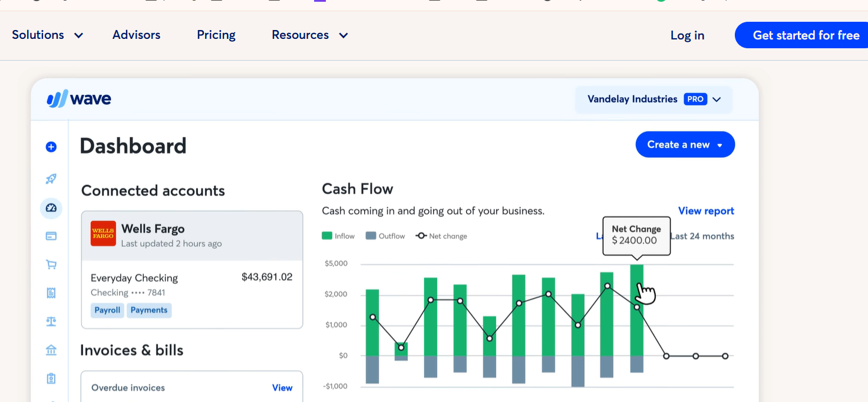Open the rocket launchpad sidebar icon

(x=51, y=179)
